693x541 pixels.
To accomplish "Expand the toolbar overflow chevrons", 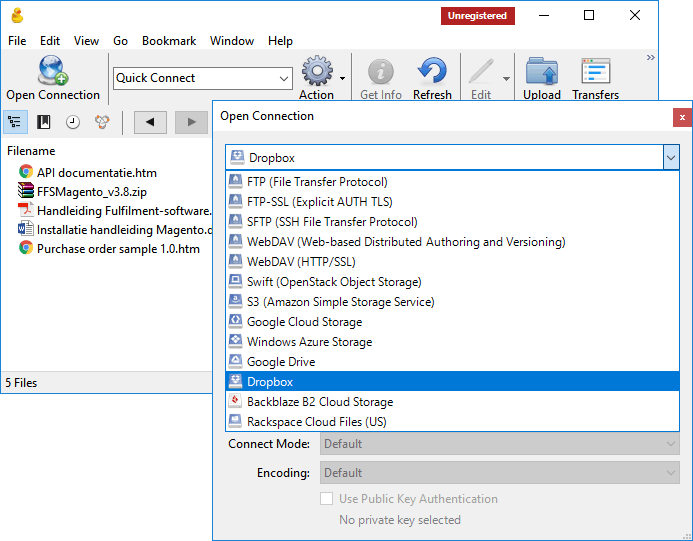I will pos(651,57).
